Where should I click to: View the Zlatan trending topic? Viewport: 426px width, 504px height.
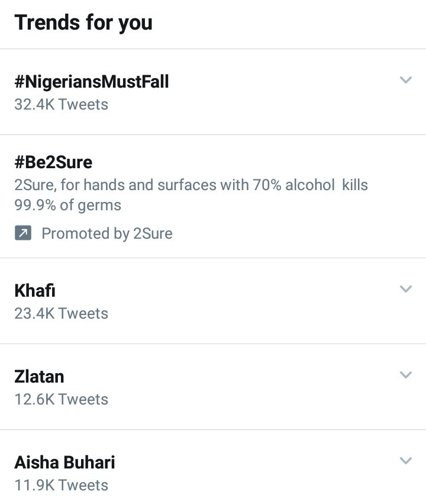point(39,377)
